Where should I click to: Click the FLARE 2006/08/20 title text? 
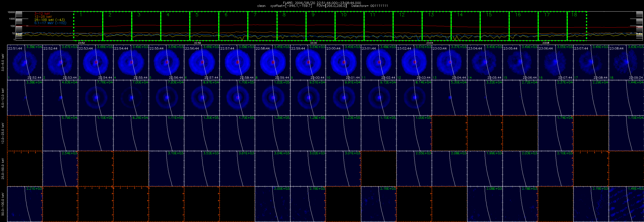point(322,3)
